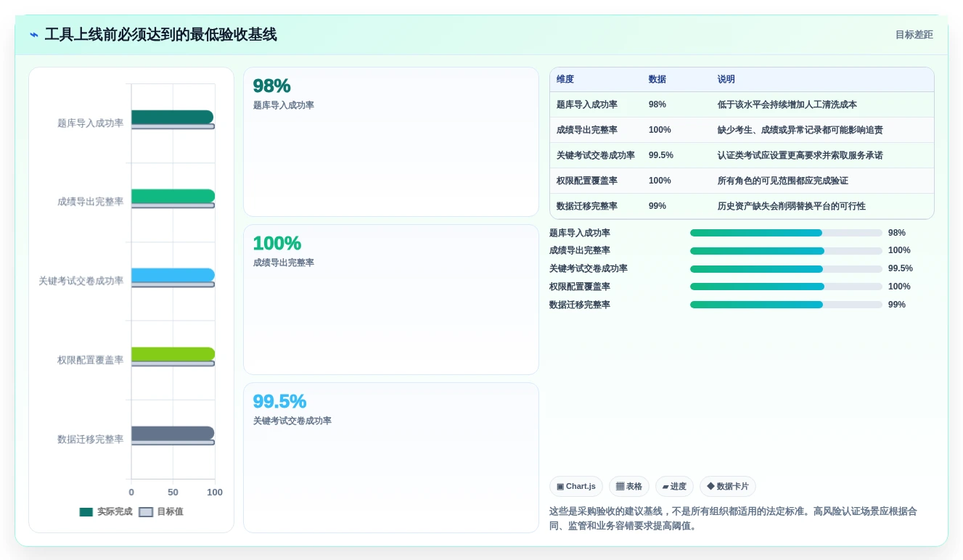The width and height of the screenshot is (963, 560).
Task: Click table note 所有角色的可见范围都应完成验证
Action: point(783,181)
